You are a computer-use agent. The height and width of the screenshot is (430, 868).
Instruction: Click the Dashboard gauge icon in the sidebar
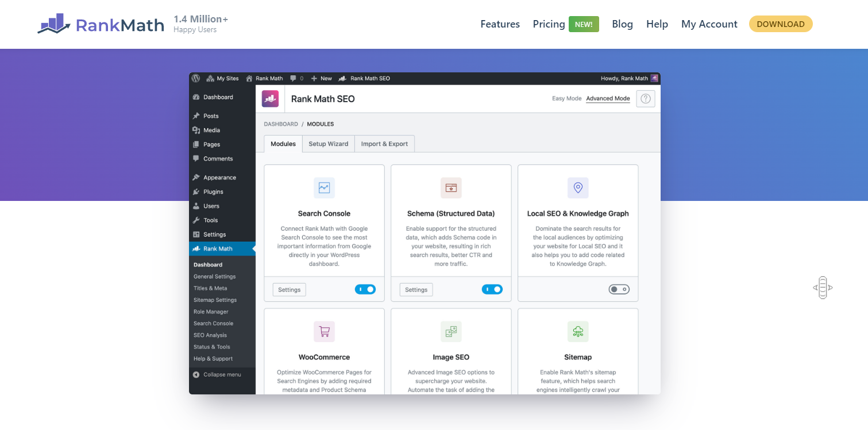[196, 97]
